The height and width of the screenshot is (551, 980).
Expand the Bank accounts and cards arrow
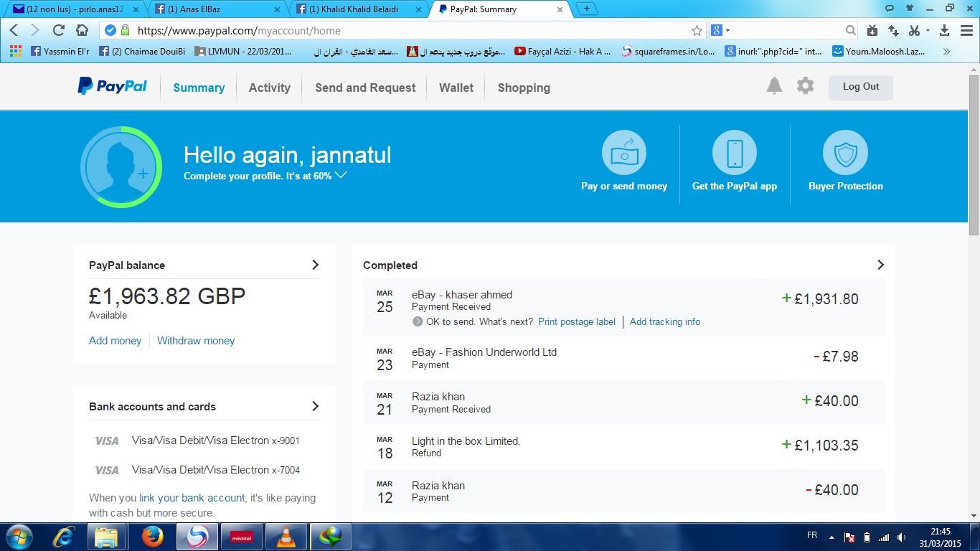315,406
